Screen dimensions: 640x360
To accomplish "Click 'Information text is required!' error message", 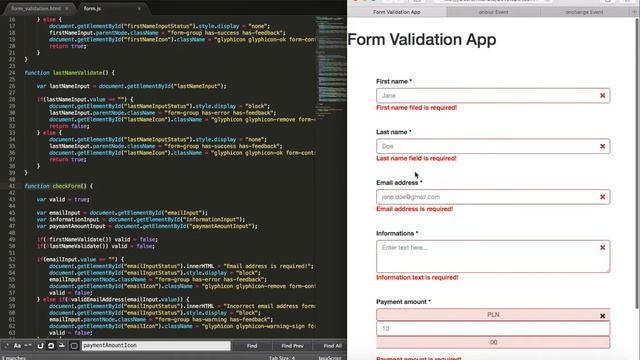I will (417, 278).
